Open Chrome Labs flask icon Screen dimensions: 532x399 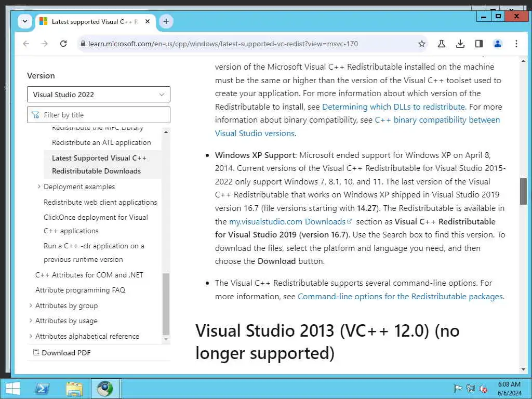(x=442, y=44)
